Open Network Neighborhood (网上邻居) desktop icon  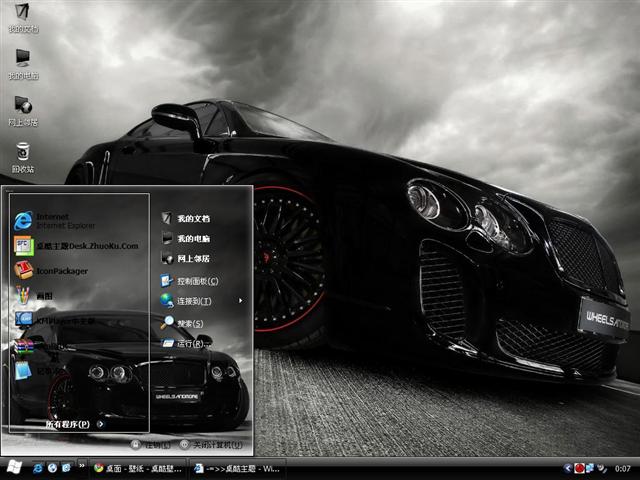tap(23, 111)
